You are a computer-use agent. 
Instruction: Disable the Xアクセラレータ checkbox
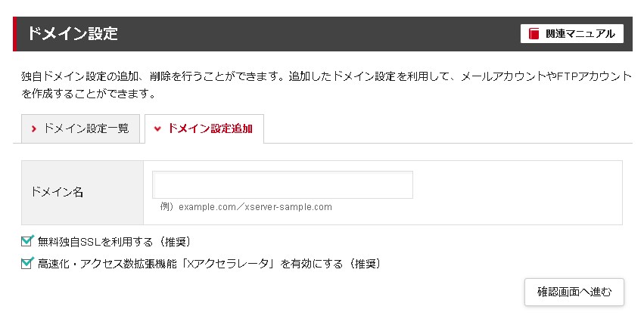(x=28, y=263)
